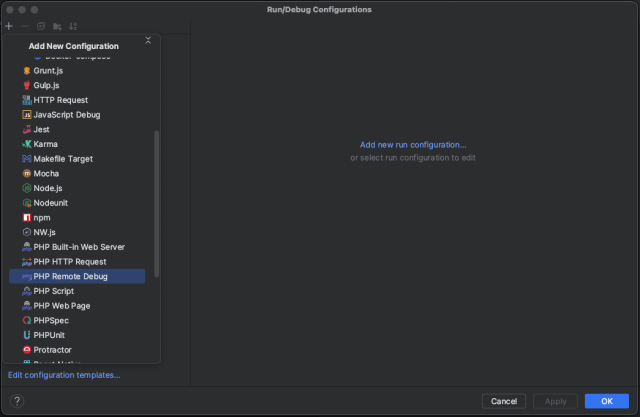Click the Mocha icon

[x=27, y=173]
